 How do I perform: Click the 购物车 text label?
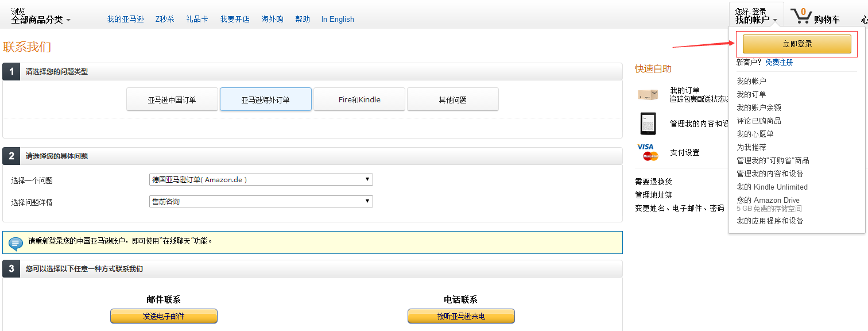tap(827, 20)
